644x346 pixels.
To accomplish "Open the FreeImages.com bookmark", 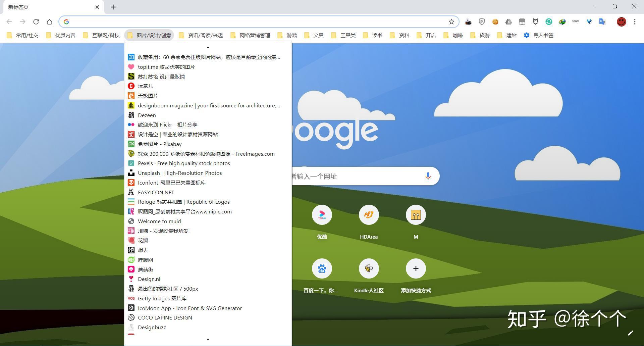I will (208, 154).
